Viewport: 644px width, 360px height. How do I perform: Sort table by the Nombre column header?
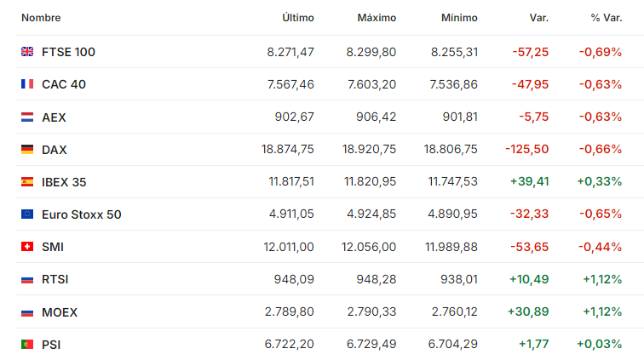point(41,18)
